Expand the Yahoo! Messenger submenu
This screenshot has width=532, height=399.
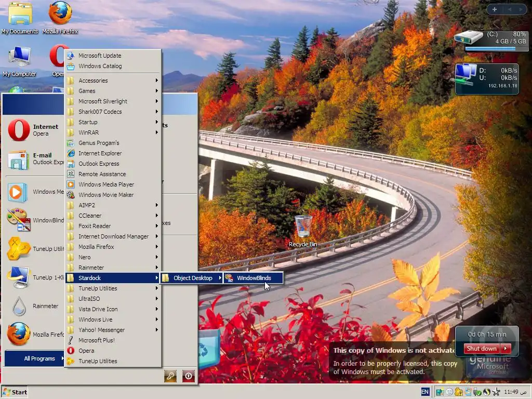(x=113, y=330)
